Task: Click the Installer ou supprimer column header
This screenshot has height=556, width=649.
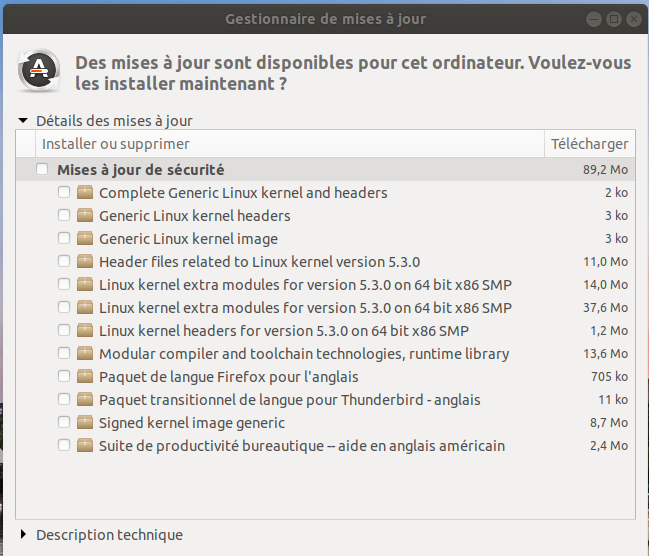Action: click(116, 144)
